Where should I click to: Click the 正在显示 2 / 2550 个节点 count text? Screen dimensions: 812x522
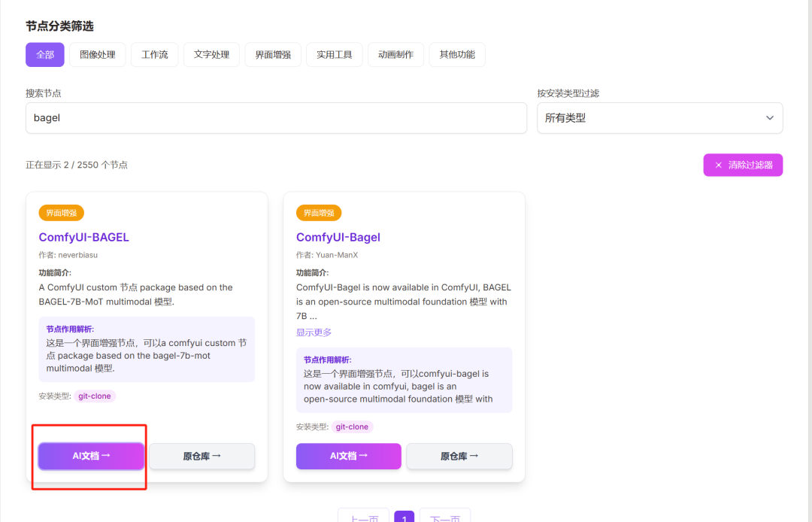click(77, 165)
